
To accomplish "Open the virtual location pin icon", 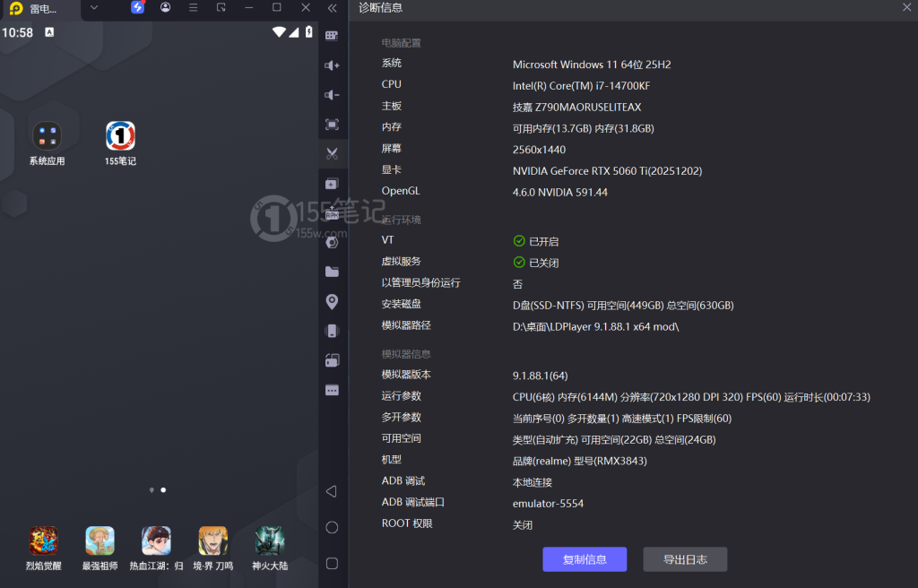I will [332, 301].
